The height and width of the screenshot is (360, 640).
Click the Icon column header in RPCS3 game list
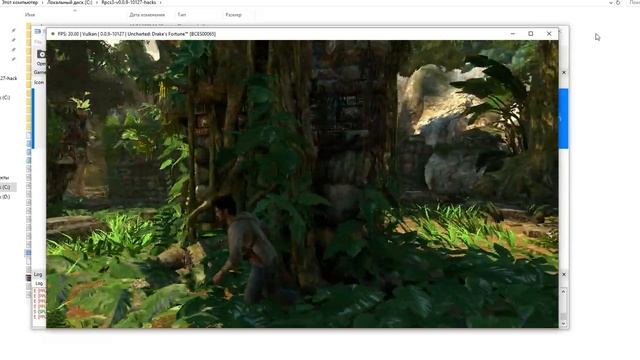pos(39,82)
